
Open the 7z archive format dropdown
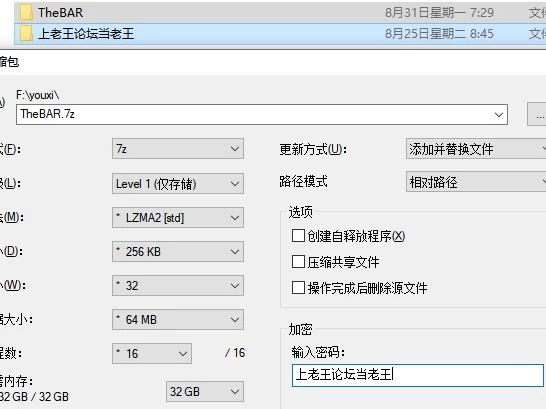[x=178, y=149]
